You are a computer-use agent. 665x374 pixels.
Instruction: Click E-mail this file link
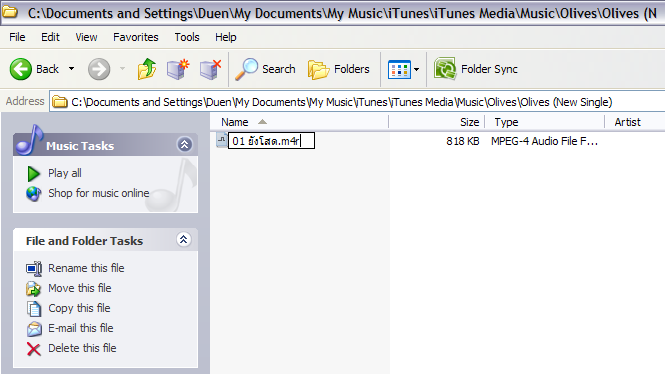(81, 328)
